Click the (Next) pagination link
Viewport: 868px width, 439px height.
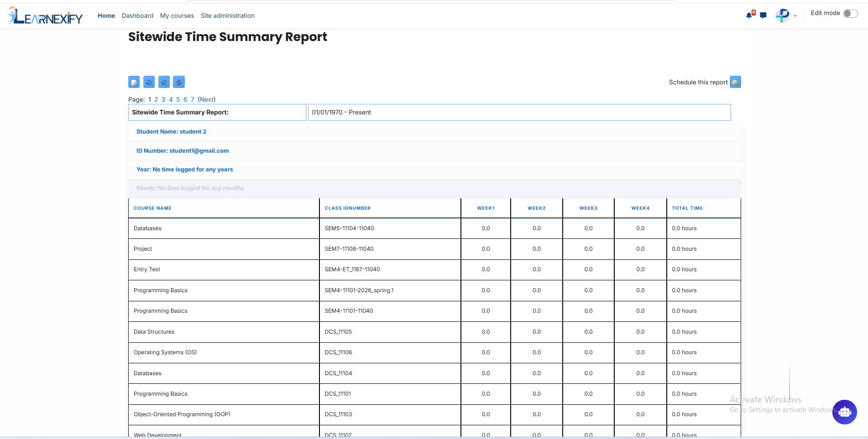tap(207, 99)
